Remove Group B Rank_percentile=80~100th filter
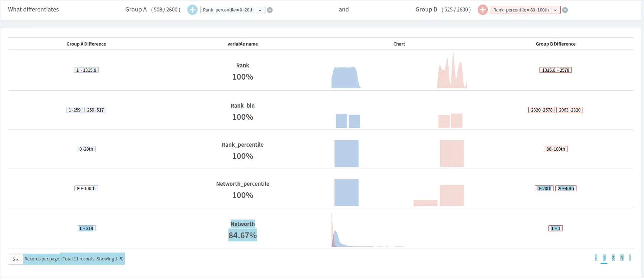Image resolution: width=644 pixels, height=278 pixels. click(x=565, y=10)
